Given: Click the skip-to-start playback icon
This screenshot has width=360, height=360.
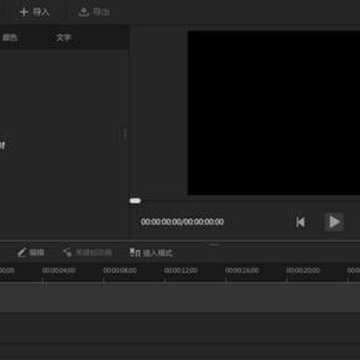Looking at the screenshot, I should [x=300, y=222].
